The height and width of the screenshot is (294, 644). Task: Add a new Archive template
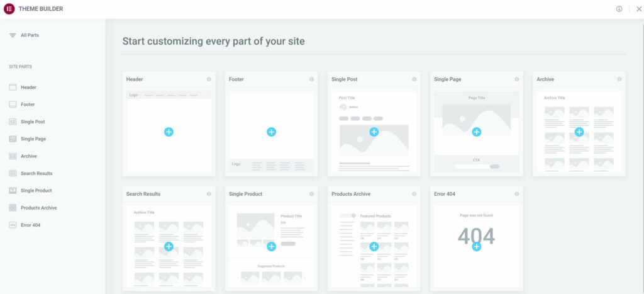tap(579, 132)
